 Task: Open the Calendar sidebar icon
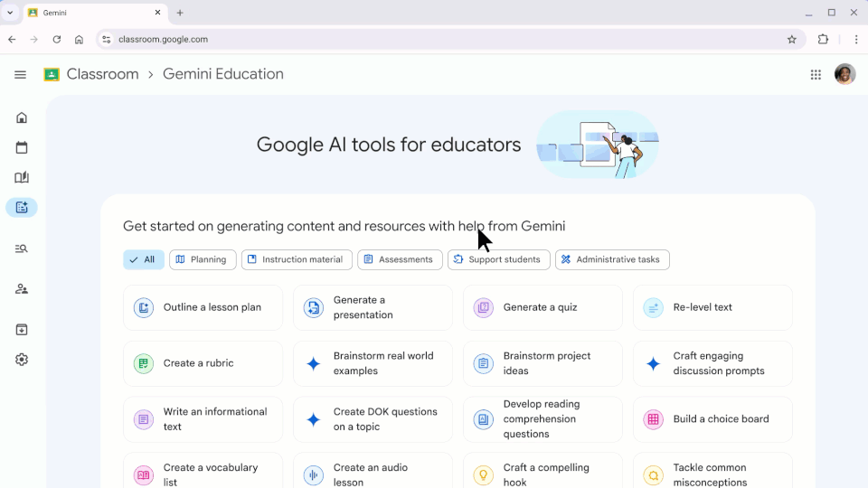pyautogui.click(x=22, y=147)
